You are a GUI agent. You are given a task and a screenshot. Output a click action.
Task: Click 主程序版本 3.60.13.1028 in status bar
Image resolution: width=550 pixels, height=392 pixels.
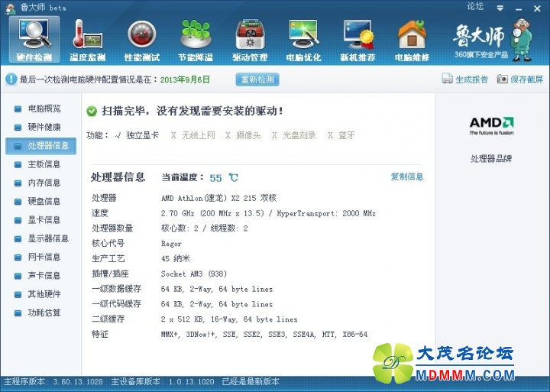tap(53, 381)
